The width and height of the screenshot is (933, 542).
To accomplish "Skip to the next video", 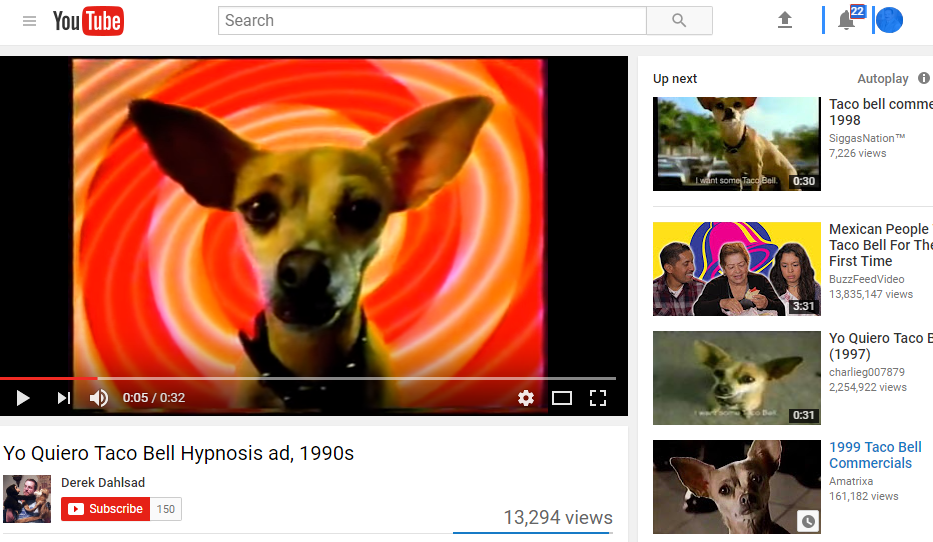I will pyautogui.click(x=63, y=397).
